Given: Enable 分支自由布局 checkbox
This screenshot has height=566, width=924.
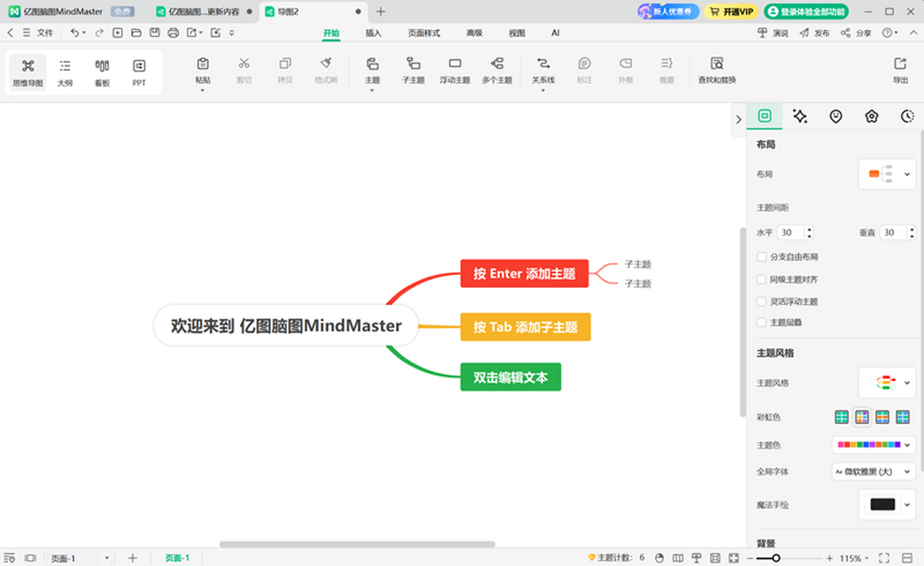Looking at the screenshot, I should (762, 256).
